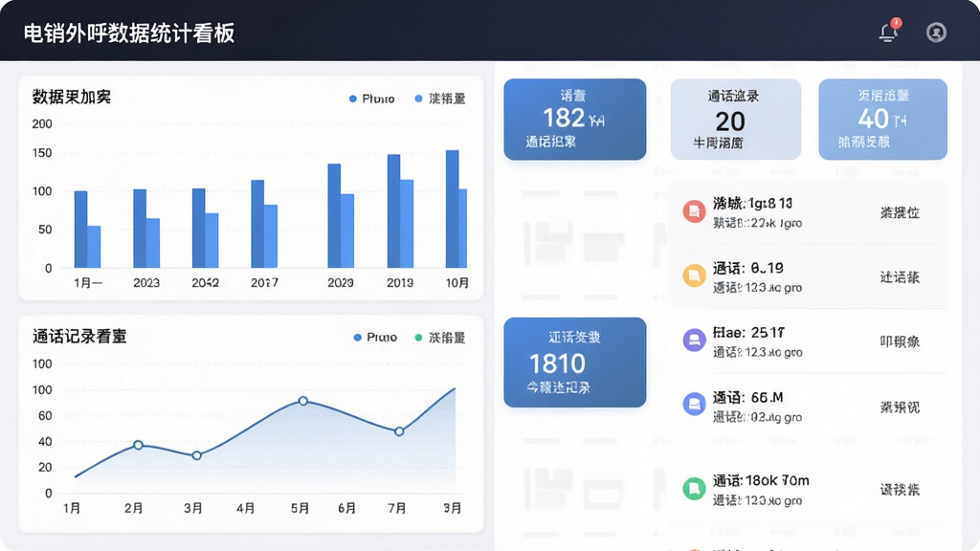Viewport: 980px width, 551px height.
Task: Click the list entry text ending in 25 17
Action: click(748, 332)
